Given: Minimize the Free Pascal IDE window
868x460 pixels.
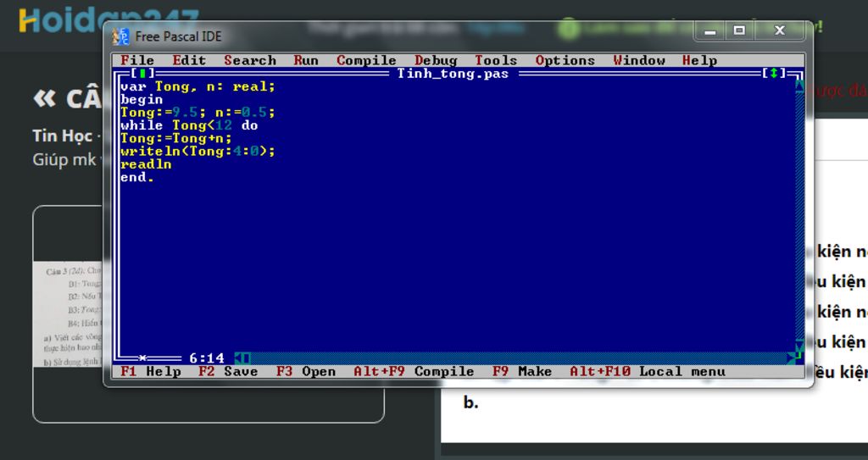Looking at the screenshot, I should pyautogui.click(x=710, y=31).
